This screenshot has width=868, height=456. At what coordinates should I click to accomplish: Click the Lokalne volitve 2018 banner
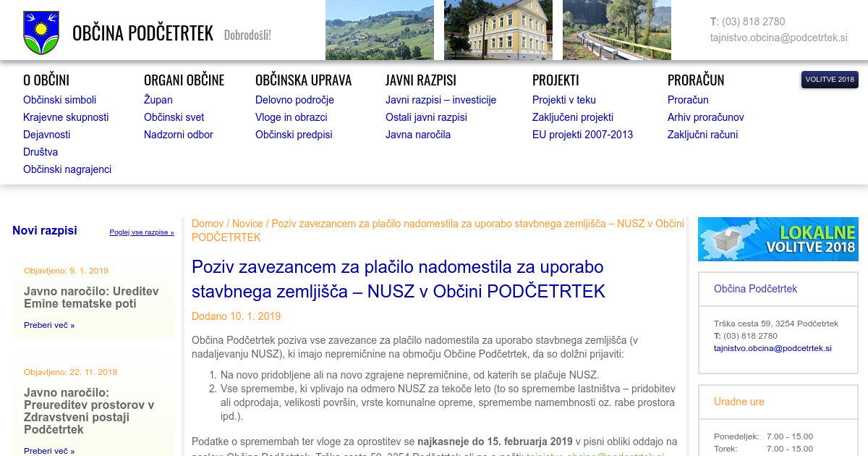point(778,239)
